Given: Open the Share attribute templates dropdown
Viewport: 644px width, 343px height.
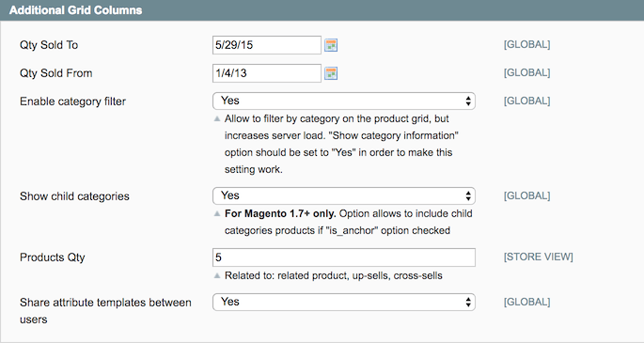Looking at the screenshot, I should tap(344, 302).
